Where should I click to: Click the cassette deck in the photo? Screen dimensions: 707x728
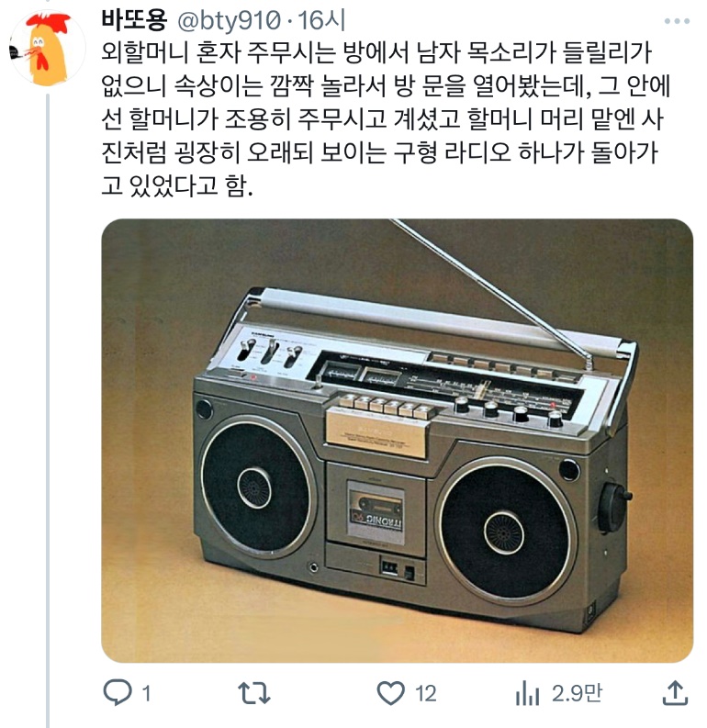[376, 510]
